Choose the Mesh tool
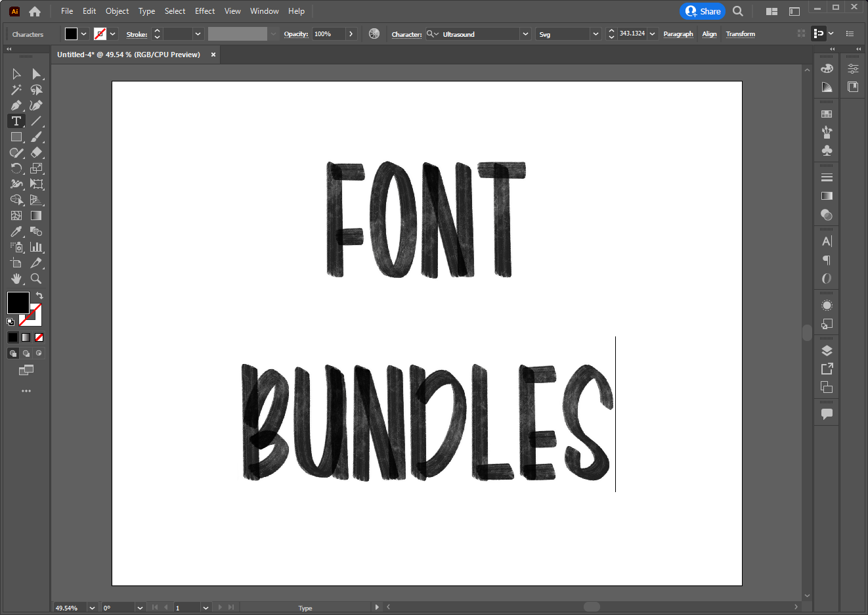Screen dimensions: 868x615 [16, 216]
